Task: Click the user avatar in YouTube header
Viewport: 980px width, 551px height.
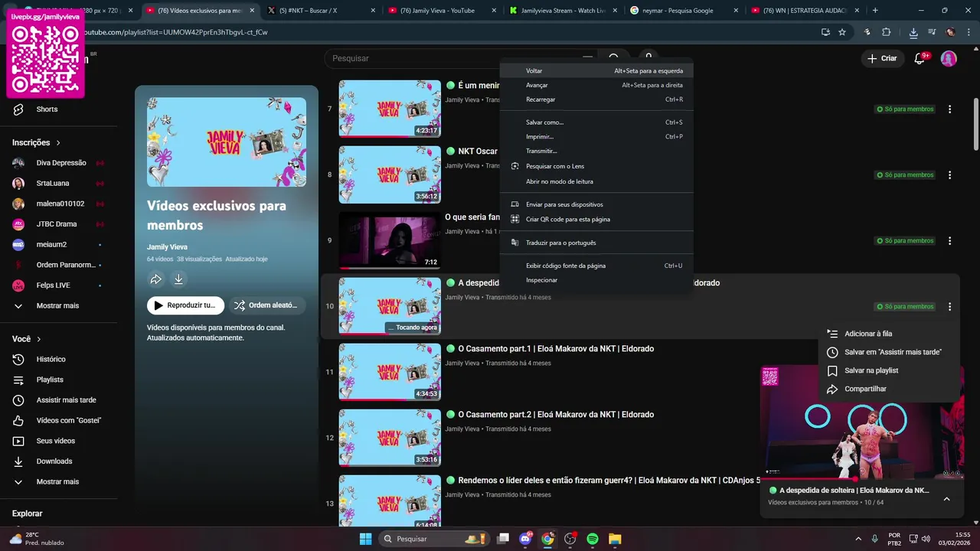Action: pos(949,59)
